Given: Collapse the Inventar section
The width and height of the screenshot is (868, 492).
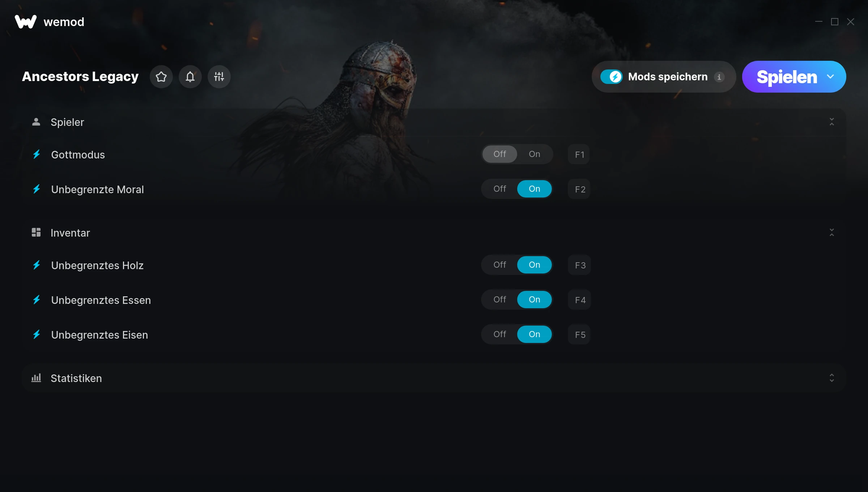Looking at the screenshot, I should click(x=831, y=233).
